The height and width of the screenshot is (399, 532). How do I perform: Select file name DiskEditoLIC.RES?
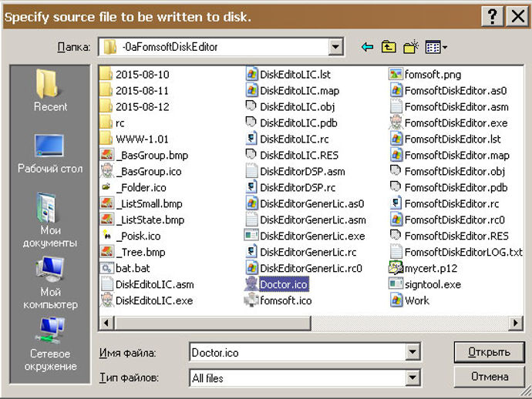coord(299,156)
